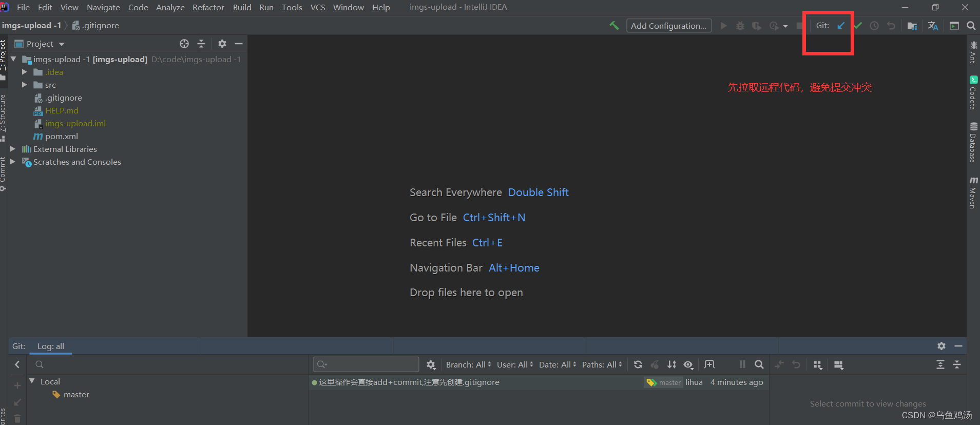
Task: Click the find magnifier in Git log toolbar
Action: pyautogui.click(x=759, y=364)
